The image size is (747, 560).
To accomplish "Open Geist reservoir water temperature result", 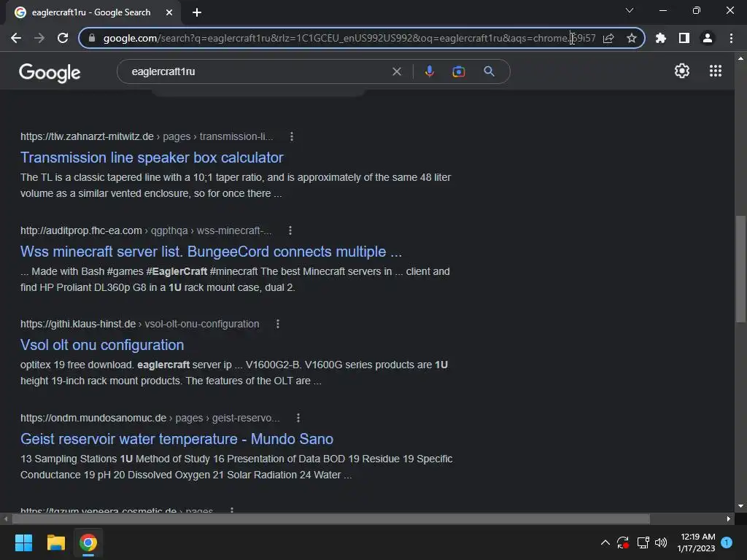I will 177,438.
